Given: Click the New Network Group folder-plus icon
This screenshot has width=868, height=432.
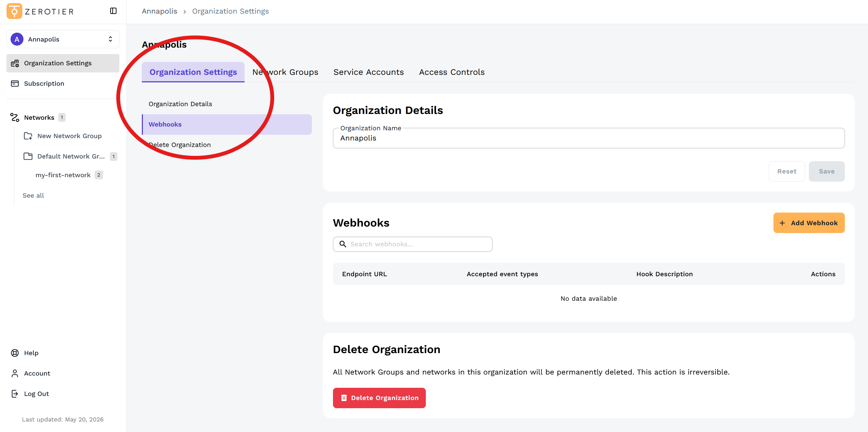Looking at the screenshot, I should (28, 136).
